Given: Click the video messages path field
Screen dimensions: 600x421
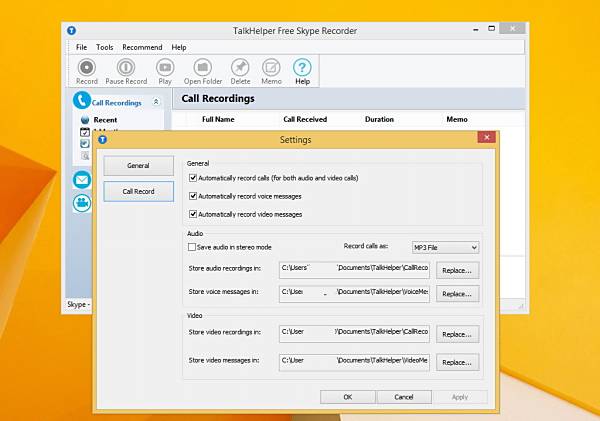Looking at the screenshot, I should point(354,362).
